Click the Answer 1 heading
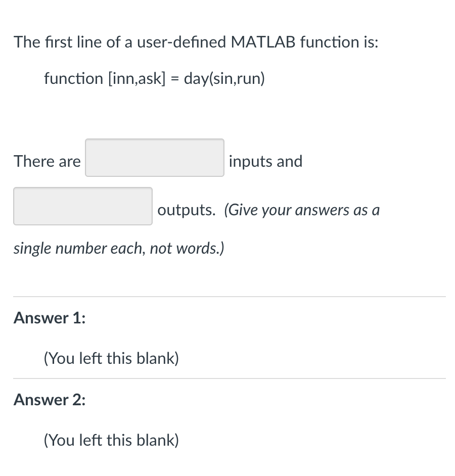 point(49,318)
